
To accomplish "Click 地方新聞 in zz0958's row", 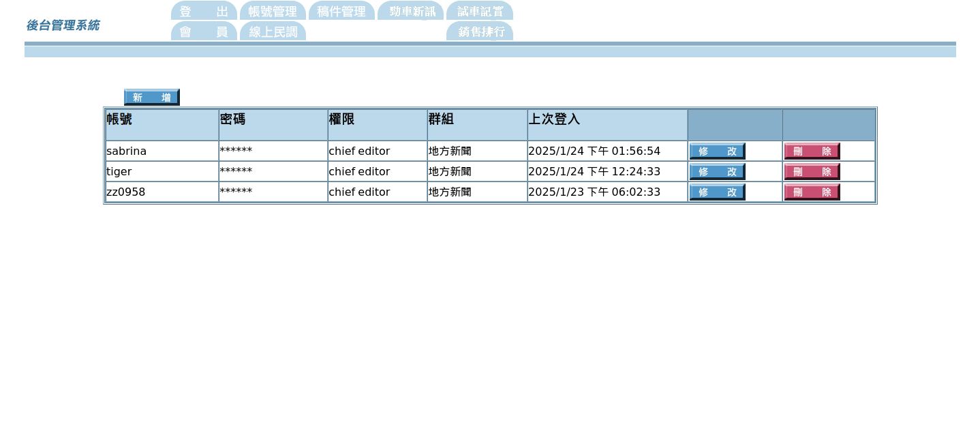I will (x=450, y=192).
